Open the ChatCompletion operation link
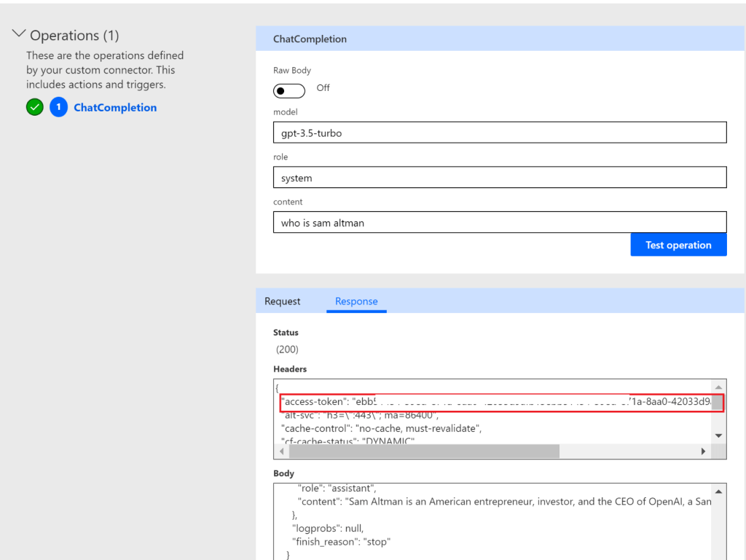Screen dimensions: 746x560 coord(115,108)
